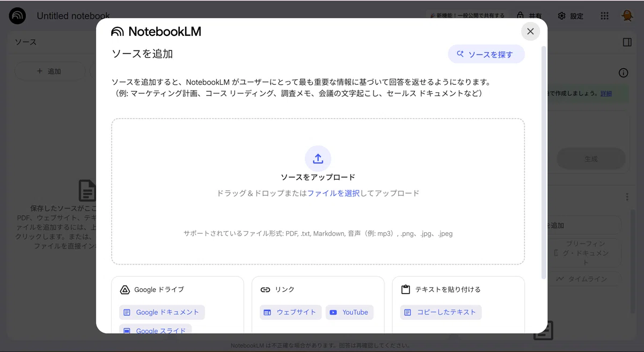Viewport: 644px width, 352px height.
Task: Collapse the Studio side panel icon
Action: pos(627,42)
